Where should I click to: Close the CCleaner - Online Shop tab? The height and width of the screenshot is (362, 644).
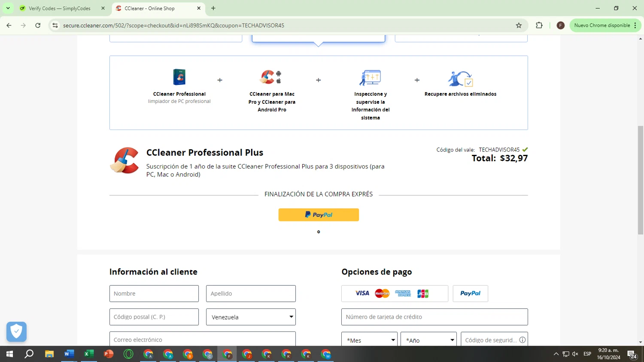[199, 8]
